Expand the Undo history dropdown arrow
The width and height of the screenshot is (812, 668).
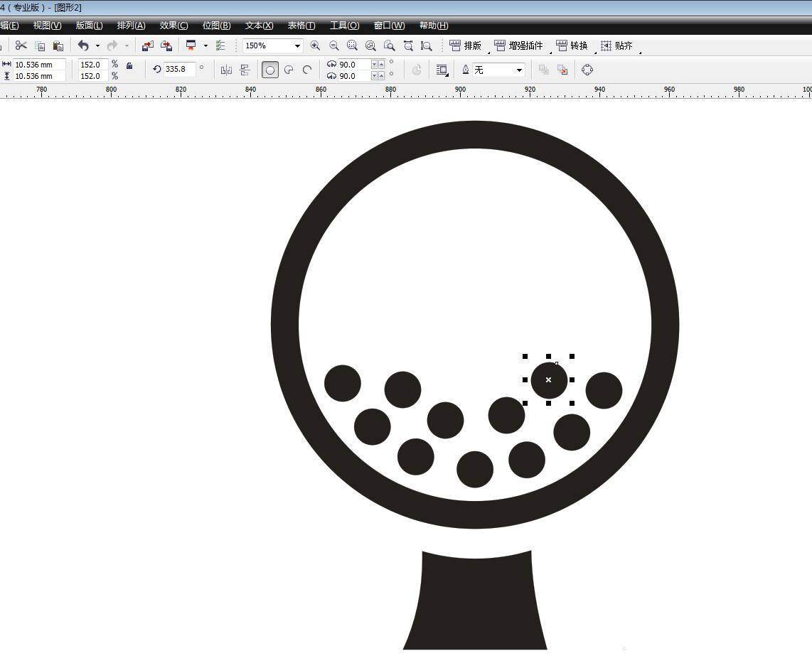tap(97, 45)
